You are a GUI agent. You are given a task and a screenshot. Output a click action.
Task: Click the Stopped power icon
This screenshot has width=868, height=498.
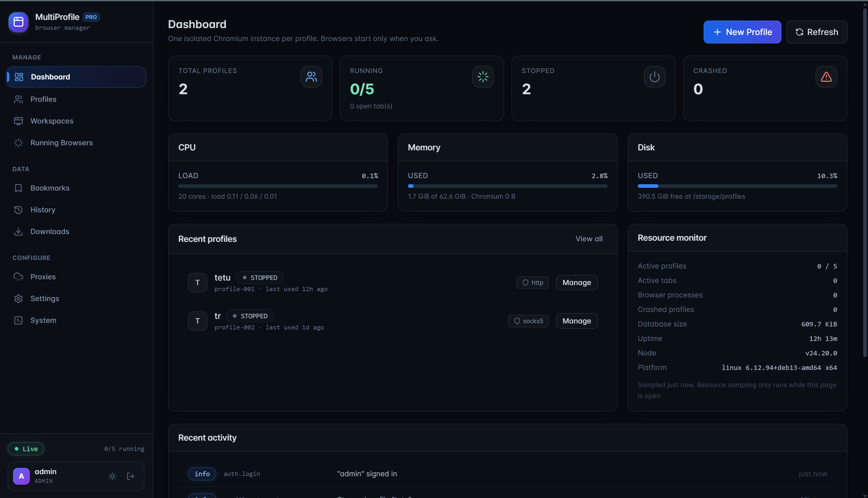(654, 77)
